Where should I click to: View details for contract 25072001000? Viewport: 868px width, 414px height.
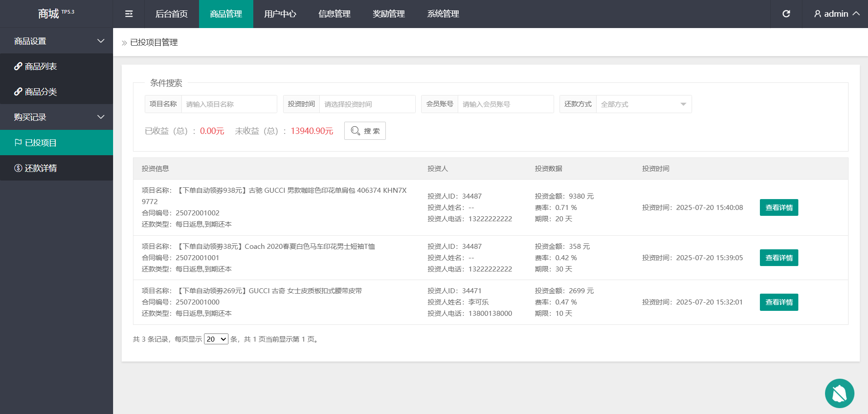[779, 302]
